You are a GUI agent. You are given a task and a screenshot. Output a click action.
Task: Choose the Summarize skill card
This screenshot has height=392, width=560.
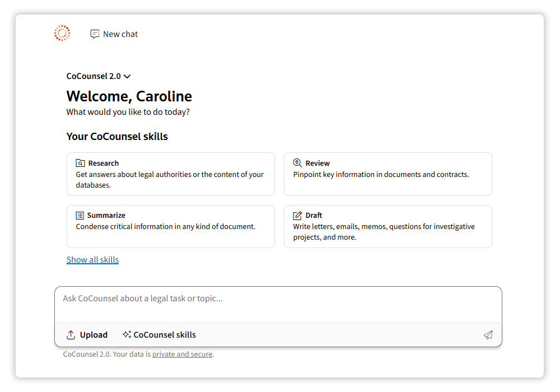point(170,226)
